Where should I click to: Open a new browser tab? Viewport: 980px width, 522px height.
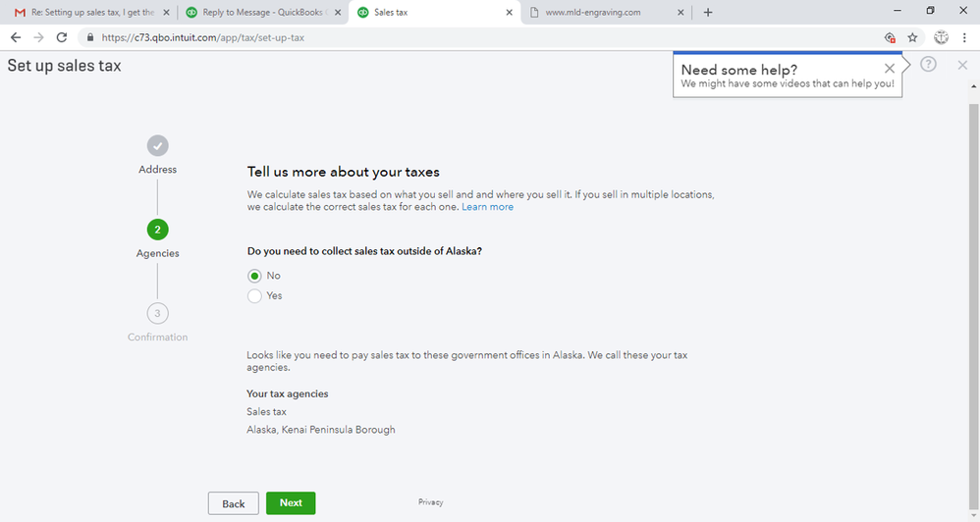(x=708, y=13)
